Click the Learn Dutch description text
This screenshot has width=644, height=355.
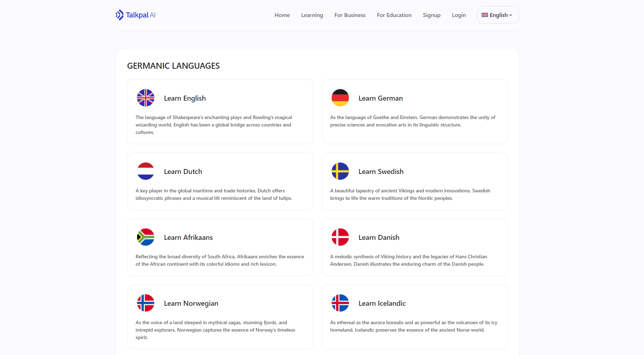point(214,195)
